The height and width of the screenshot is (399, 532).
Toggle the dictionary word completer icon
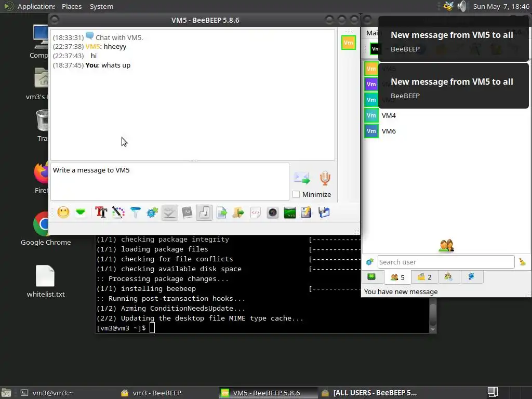pyautogui.click(x=187, y=212)
